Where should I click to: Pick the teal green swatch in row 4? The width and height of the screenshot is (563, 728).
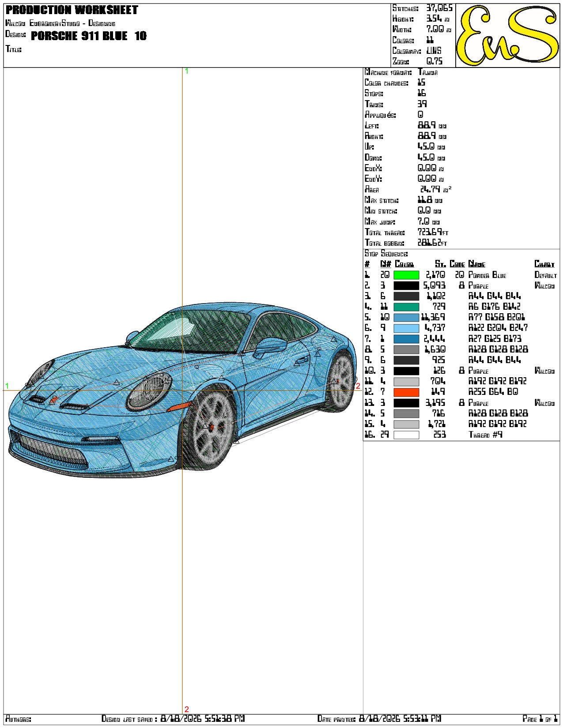[x=406, y=307]
